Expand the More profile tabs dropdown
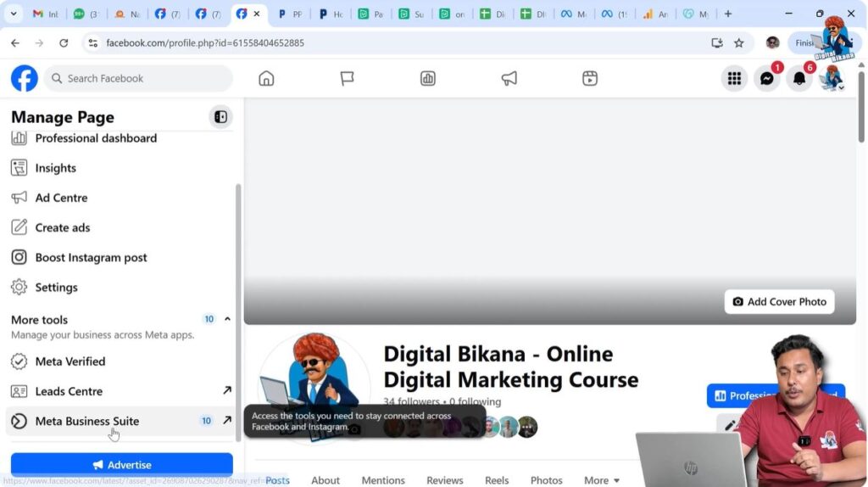Image resolution: width=868 pixels, height=487 pixels. click(x=602, y=480)
